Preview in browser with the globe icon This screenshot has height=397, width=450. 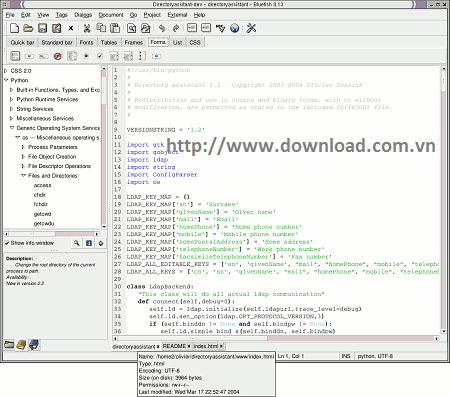click(234, 28)
